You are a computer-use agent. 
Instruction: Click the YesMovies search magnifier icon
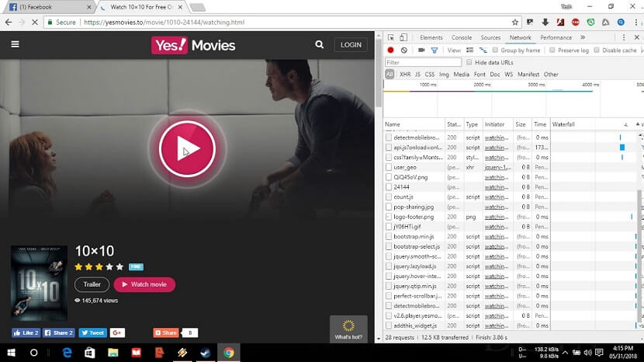[x=319, y=44]
